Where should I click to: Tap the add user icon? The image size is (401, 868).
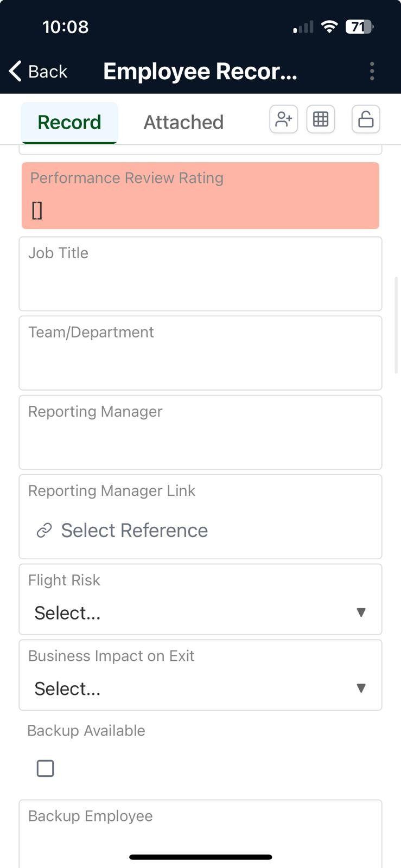(x=283, y=119)
